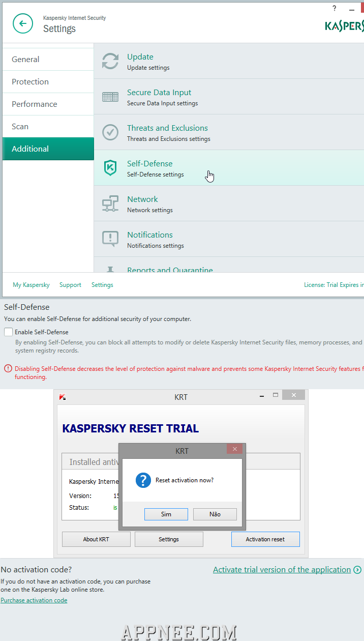Tick the Enable Self-Defense checkbox

pos(8,332)
